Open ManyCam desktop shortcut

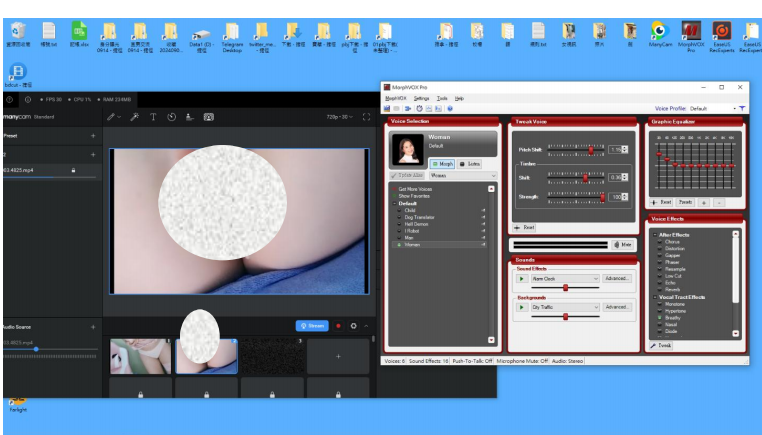point(660,34)
